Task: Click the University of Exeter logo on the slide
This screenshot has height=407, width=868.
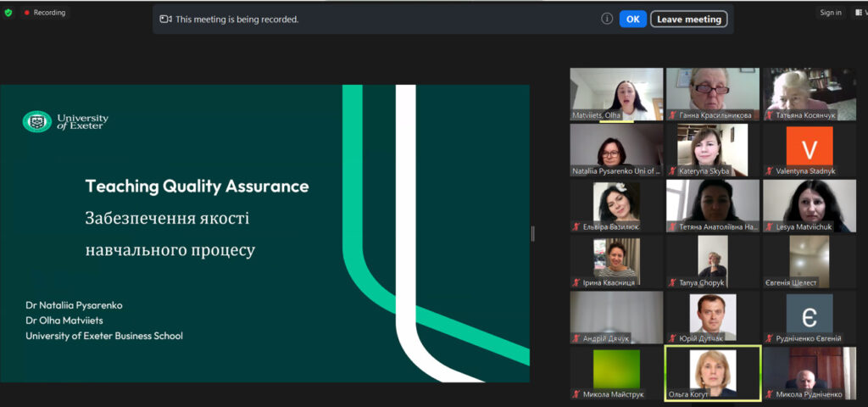Action: [66, 121]
